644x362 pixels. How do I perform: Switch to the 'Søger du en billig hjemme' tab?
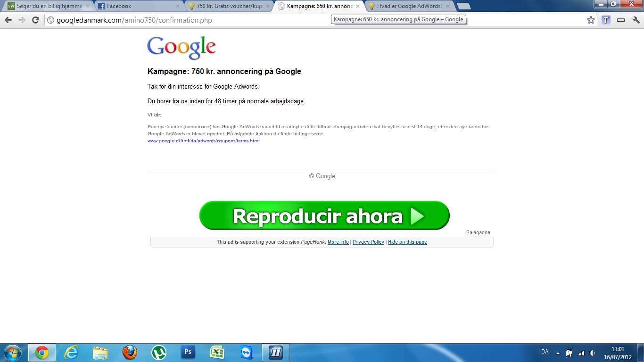pos(47,6)
